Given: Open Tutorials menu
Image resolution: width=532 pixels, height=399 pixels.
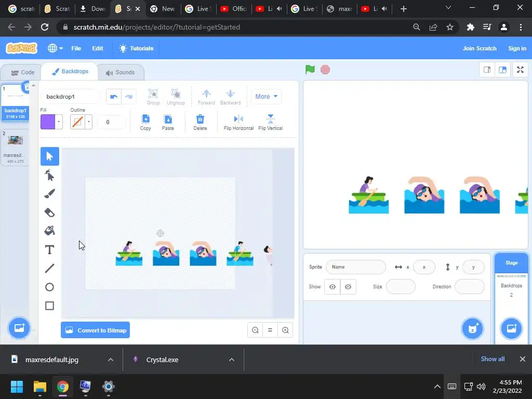Looking at the screenshot, I should [137, 48].
